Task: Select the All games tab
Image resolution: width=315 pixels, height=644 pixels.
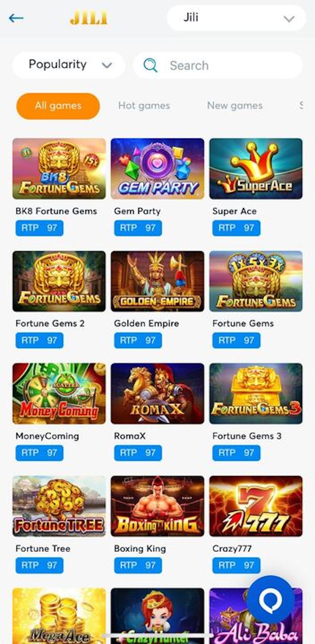Action: (x=58, y=106)
